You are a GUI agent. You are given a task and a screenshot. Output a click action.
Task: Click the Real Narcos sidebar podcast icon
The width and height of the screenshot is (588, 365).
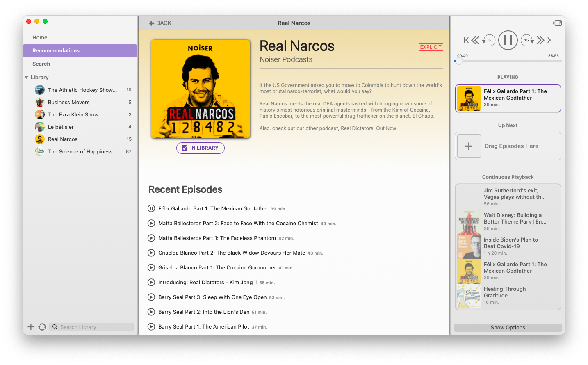click(x=40, y=139)
